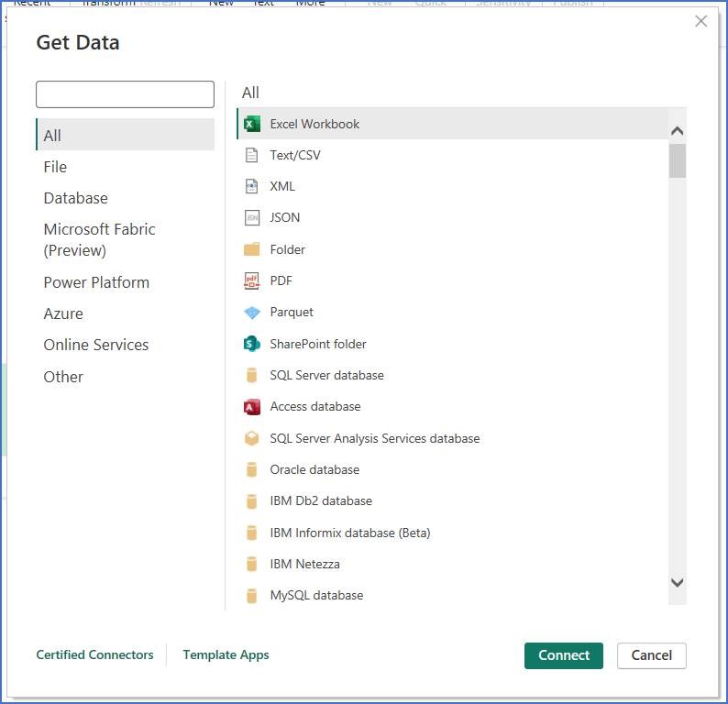Select the XML file icon
This screenshot has width=728, height=704.
tap(251, 186)
